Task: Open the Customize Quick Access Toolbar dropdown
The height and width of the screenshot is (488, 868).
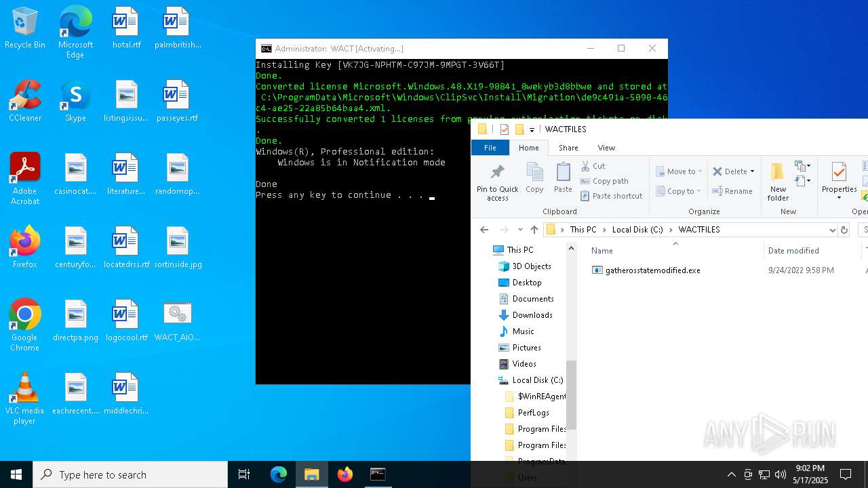Action: click(x=532, y=129)
